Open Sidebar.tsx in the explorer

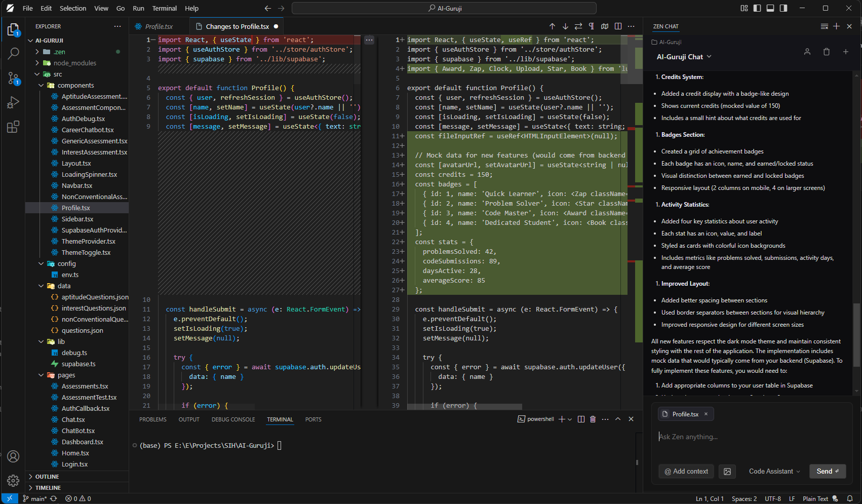(x=77, y=219)
